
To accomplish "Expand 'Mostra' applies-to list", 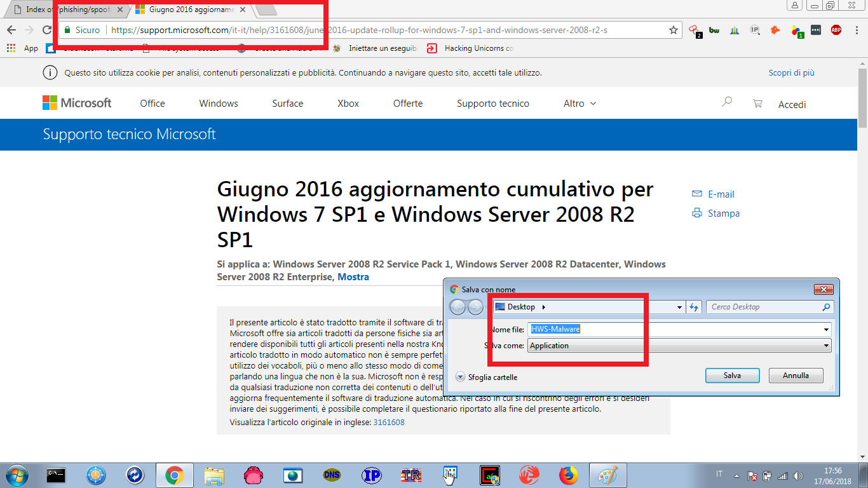I will tap(353, 277).
